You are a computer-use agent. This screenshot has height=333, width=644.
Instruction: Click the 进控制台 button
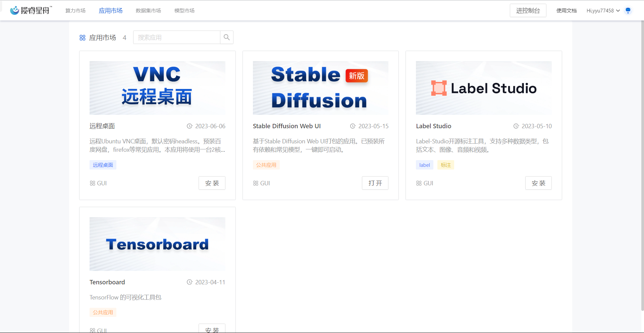(x=528, y=10)
